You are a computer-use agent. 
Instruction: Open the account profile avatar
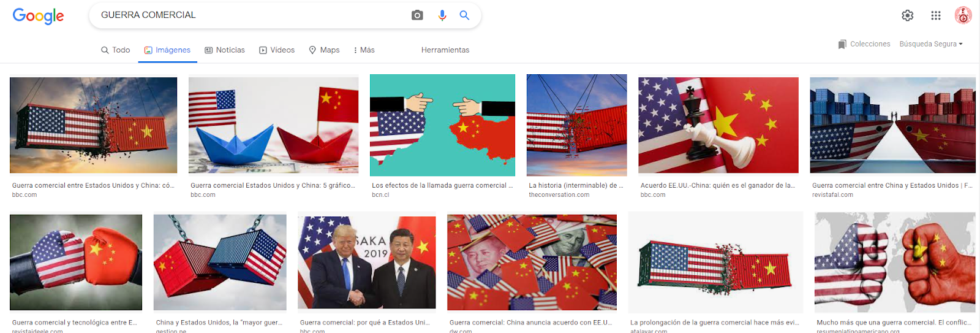[963, 15]
